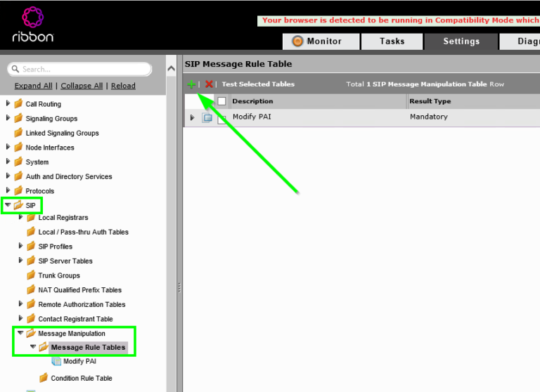Screen dimensions: 540x392
Task: Expand the SIP Profiles node
Action: [20, 247]
